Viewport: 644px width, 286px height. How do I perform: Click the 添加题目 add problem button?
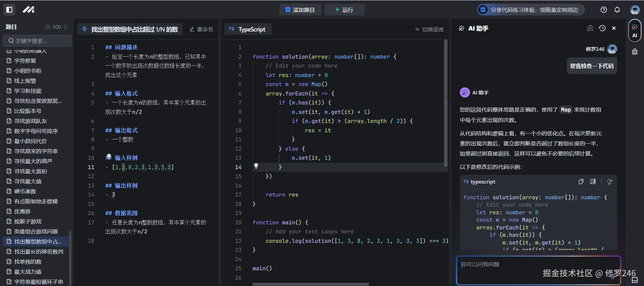coord(300,10)
